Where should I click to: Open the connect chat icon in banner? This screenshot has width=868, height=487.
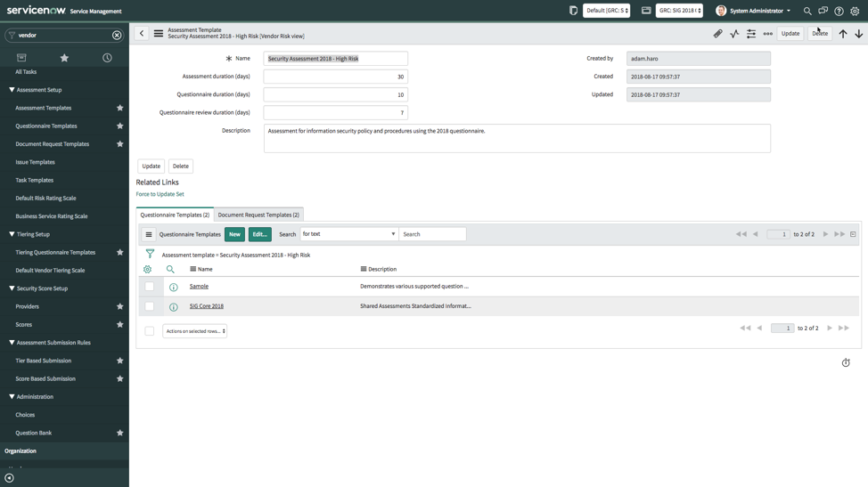[x=823, y=11]
